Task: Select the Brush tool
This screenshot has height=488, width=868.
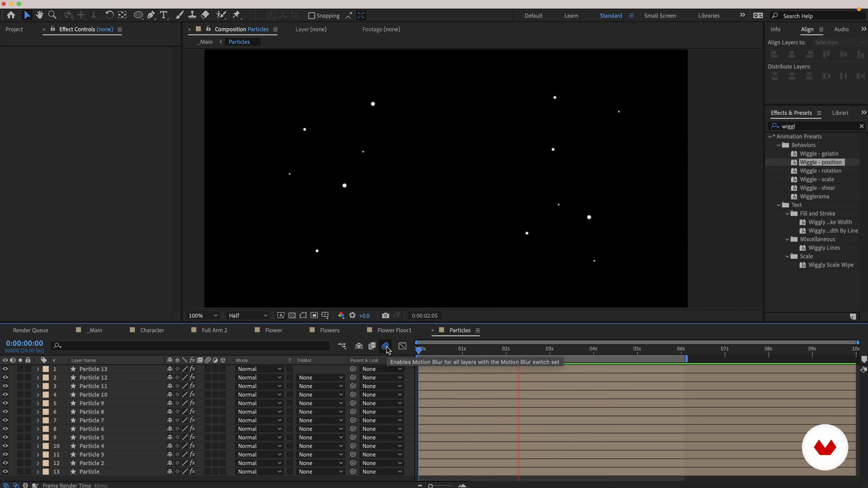Action: coord(180,15)
